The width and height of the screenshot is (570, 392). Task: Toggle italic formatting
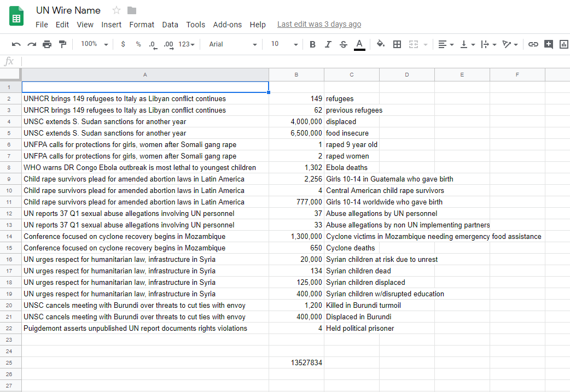(328, 44)
